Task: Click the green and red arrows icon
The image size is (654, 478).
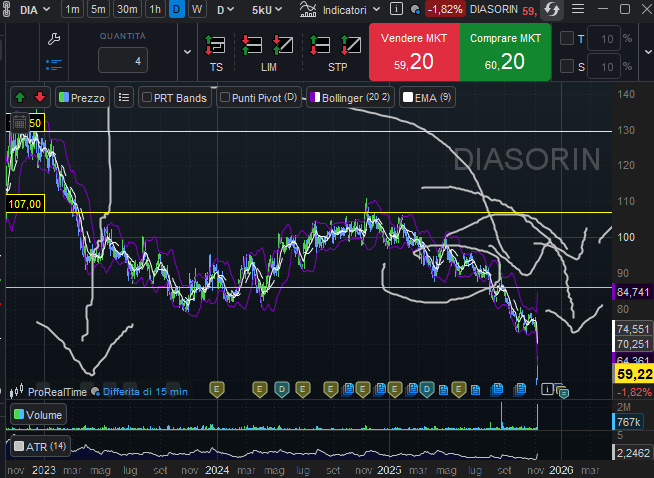Action: (x=29, y=97)
